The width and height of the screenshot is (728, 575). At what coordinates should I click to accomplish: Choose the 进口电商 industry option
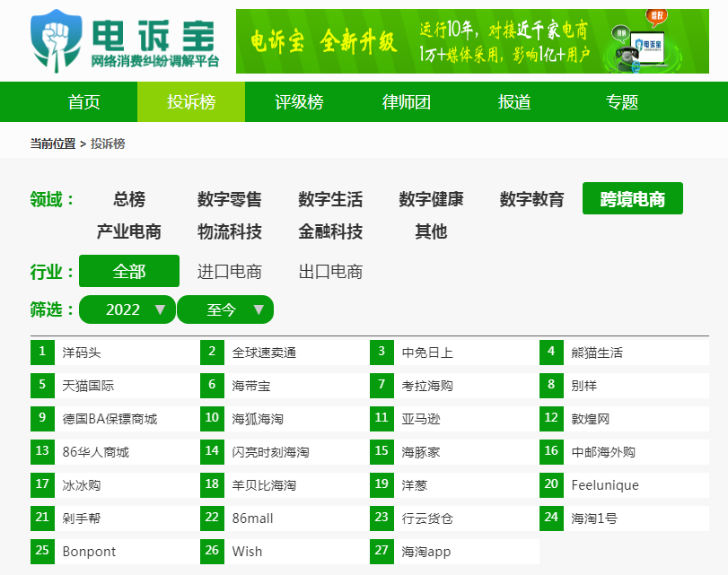[x=230, y=272]
